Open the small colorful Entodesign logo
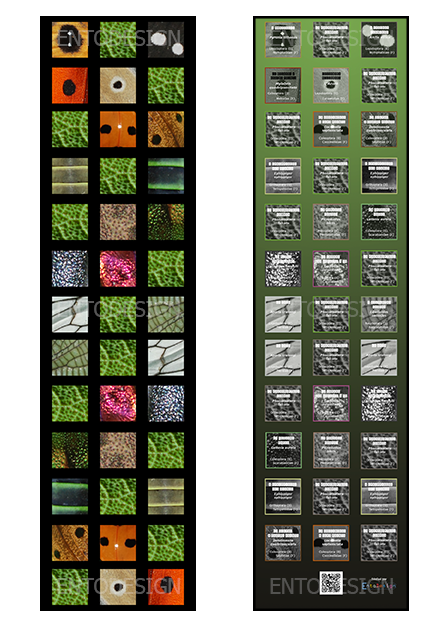Screen dimensions: 448x625 [379, 585]
